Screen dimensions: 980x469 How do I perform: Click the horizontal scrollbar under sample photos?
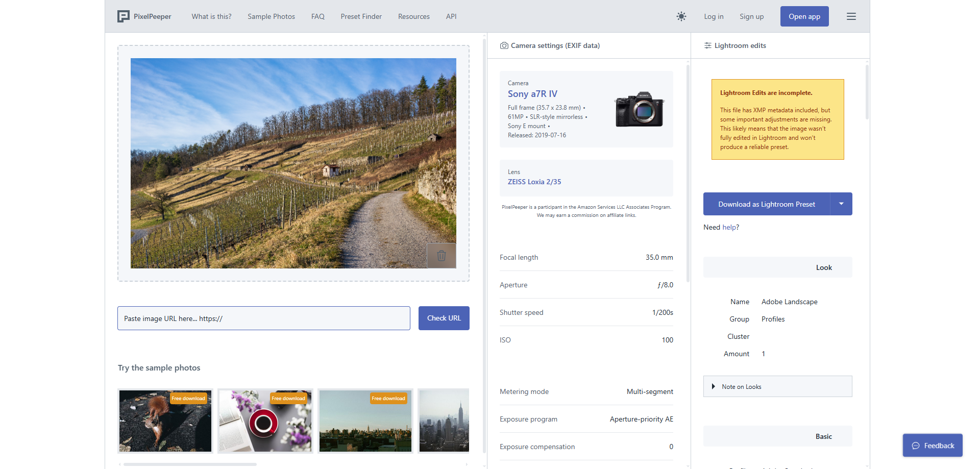click(190, 464)
